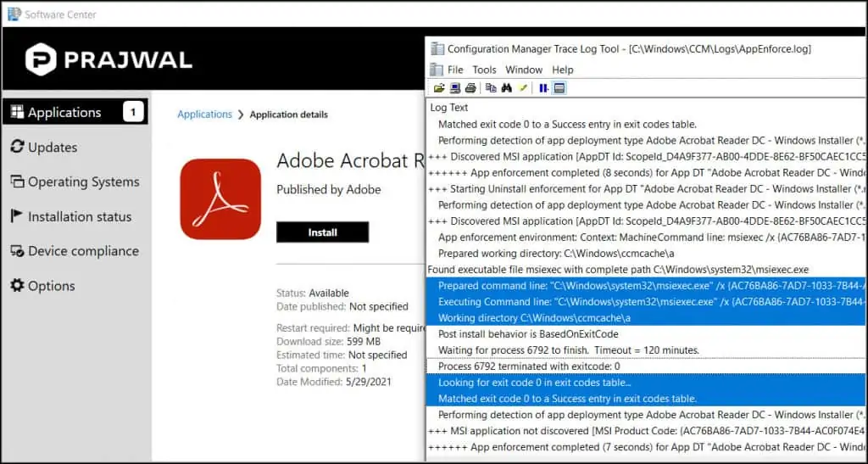Click the Configuration Manager Trace Log Tool title icon
Viewport: 868px width, 464px height.
pos(437,48)
